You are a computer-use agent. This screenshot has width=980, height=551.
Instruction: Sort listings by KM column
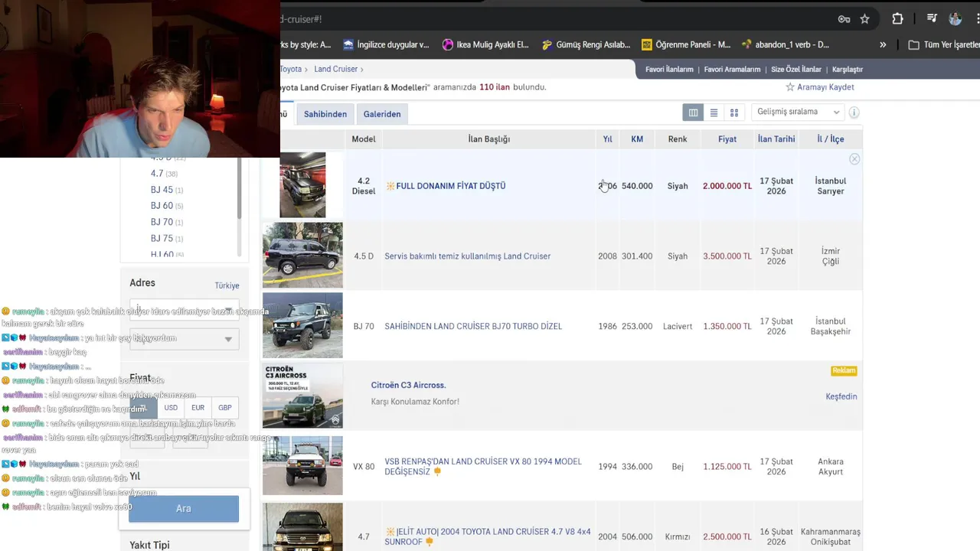pyautogui.click(x=637, y=139)
